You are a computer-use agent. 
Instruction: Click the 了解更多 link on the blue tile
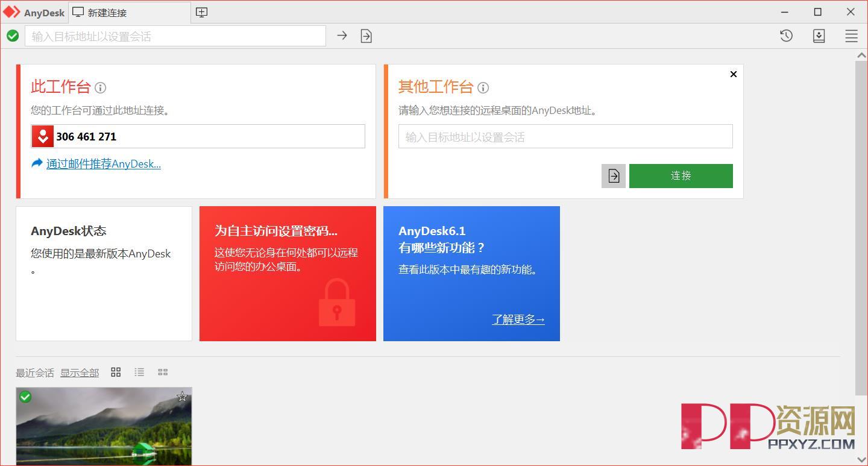517,320
